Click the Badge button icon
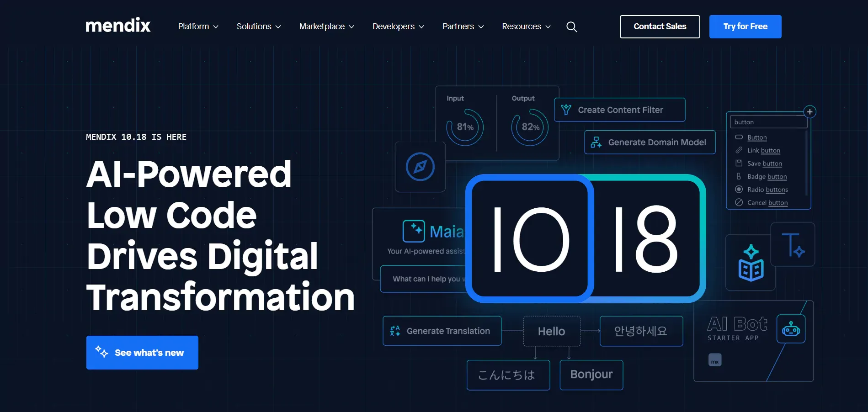Viewport: 868px width, 412px height. click(x=739, y=176)
